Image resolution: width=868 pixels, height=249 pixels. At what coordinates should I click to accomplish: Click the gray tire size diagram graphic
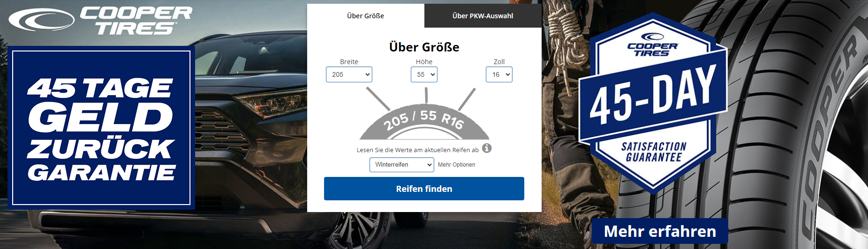[424, 113]
